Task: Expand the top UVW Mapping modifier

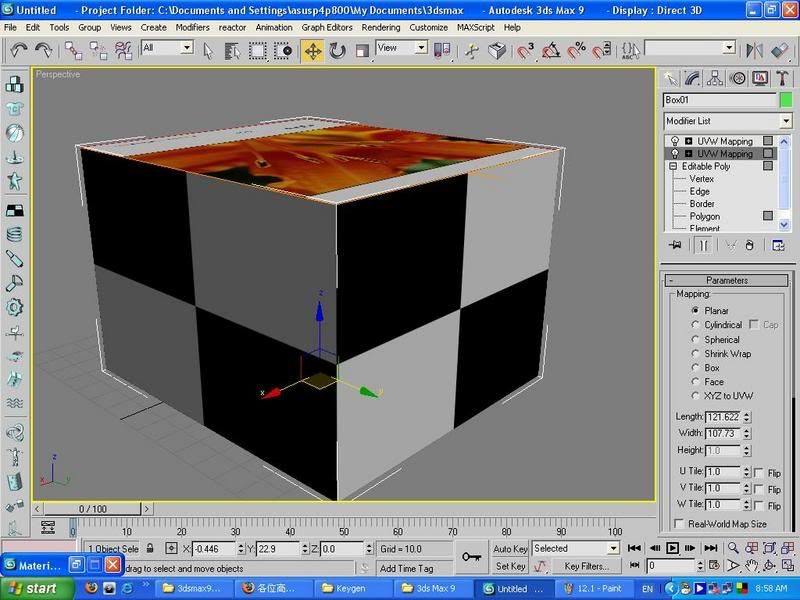Action: [688, 141]
